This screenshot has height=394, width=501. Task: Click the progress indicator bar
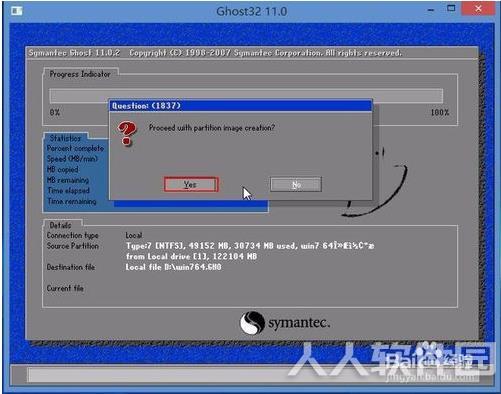tap(246, 96)
